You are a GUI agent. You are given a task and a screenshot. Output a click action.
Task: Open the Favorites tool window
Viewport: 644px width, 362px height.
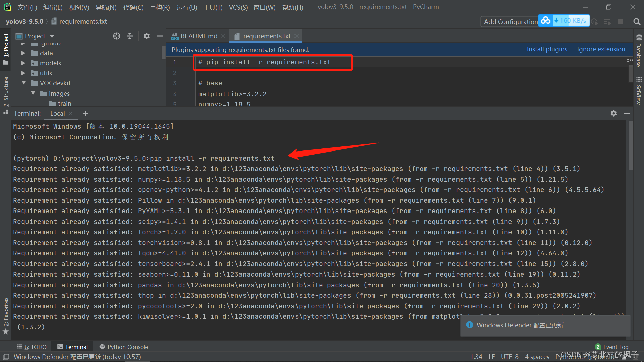(6, 315)
